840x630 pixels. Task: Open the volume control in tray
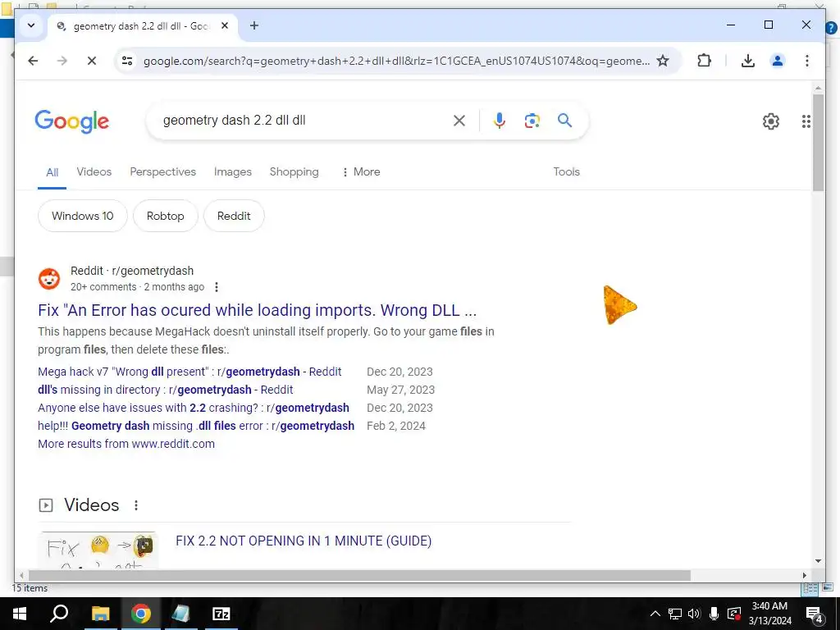694,614
